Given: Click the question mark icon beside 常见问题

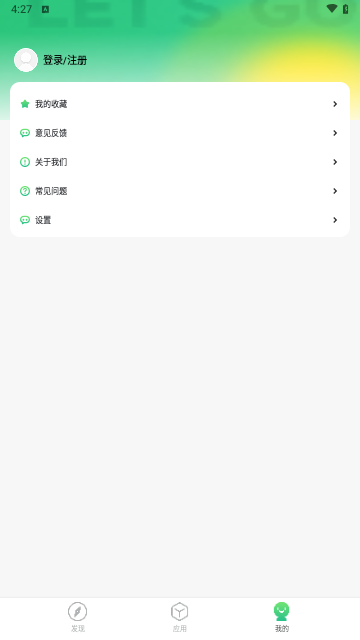Looking at the screenshot, I should [x=25, y=191].
